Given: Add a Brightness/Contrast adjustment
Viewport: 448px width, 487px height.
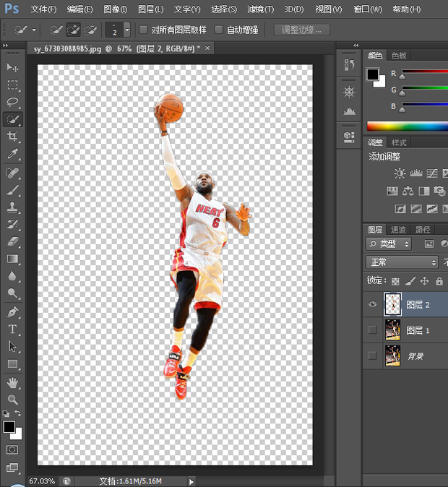Looking at the screenshot, I should tap(400, 173).
